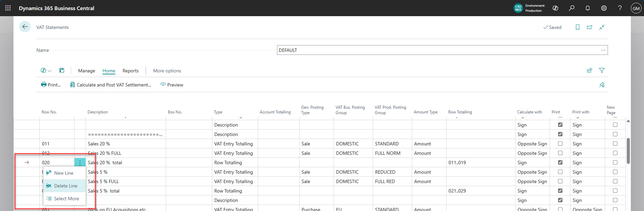Toggle Print checkbox for Sales 20 % row
This screenshot has width=644, height=211.
click(560, 144)
